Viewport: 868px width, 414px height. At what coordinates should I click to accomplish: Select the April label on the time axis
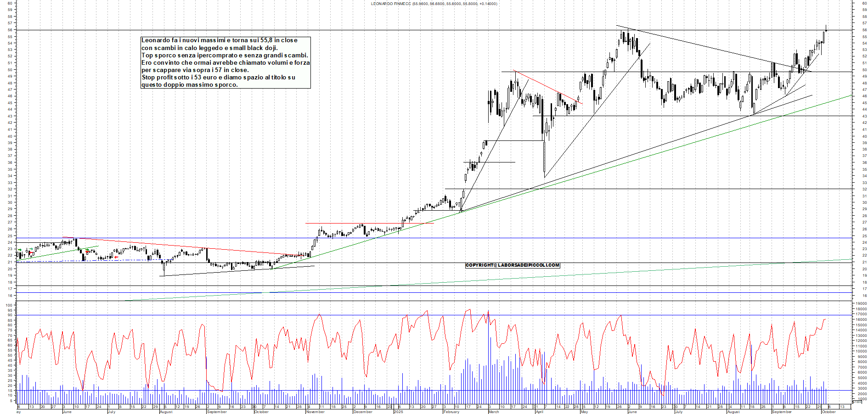[x=539, y=412]
